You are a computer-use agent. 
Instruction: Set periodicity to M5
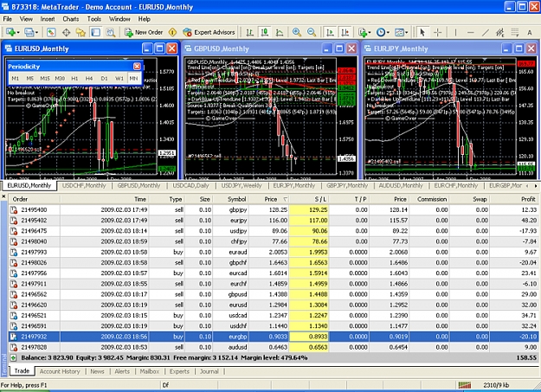click(30, 79)
